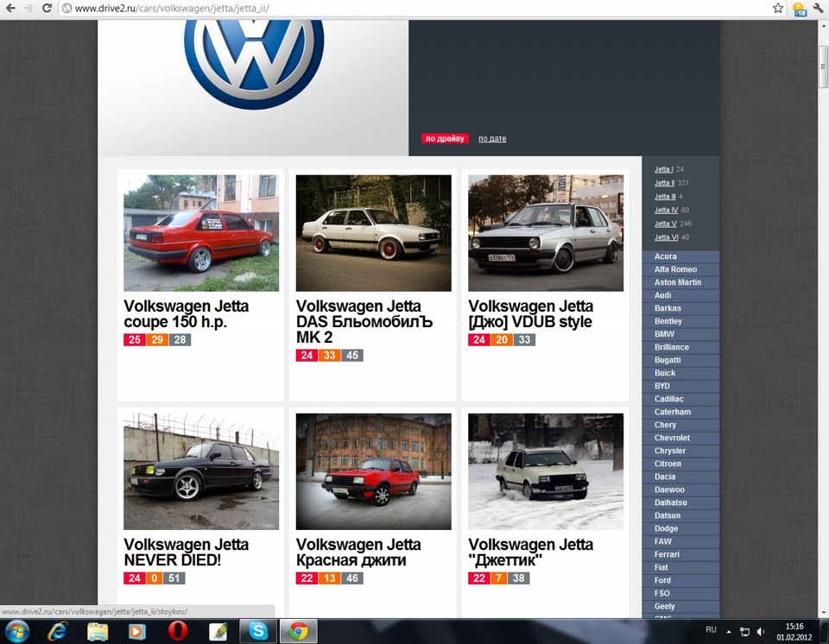The width and height of the screenshot is (829, 644).
Task: Choose Geely from the brand list
Action: 680,606
